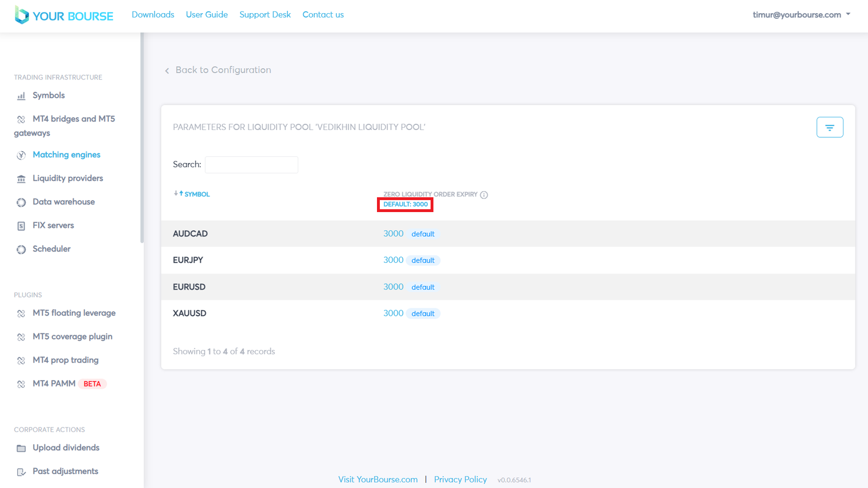
Task: Click the info icon beside Zero Liquidity Order Expiry
Action: 484,195
